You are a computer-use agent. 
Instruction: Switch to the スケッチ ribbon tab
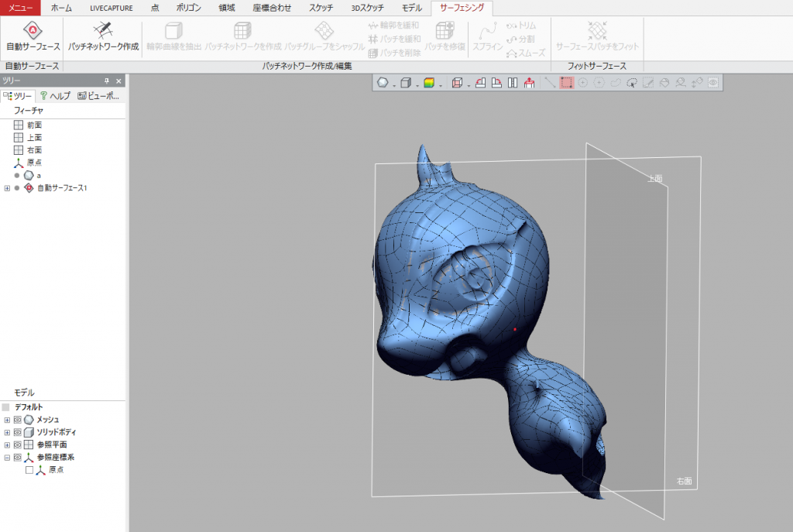(321, 8)
